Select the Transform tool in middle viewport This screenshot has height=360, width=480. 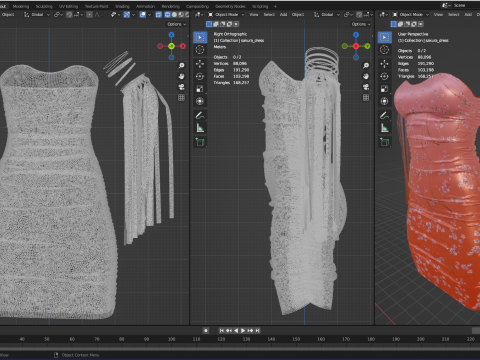200,101
